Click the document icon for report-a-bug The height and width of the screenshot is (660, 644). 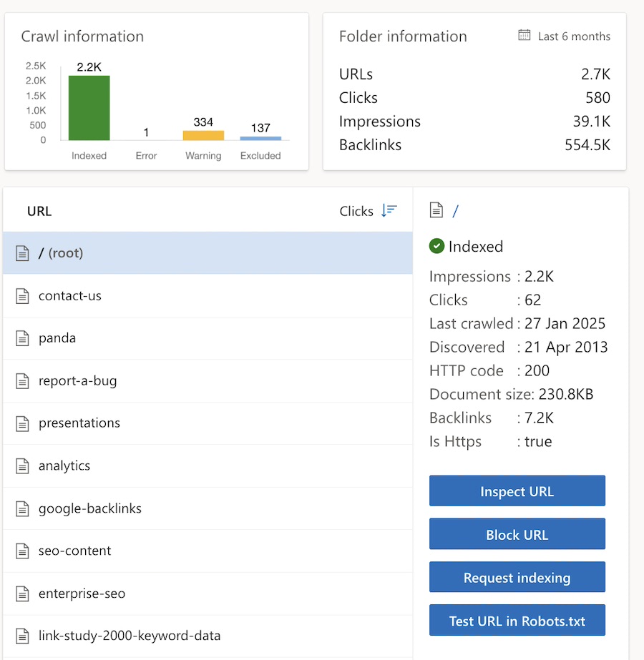coord(23,381)
